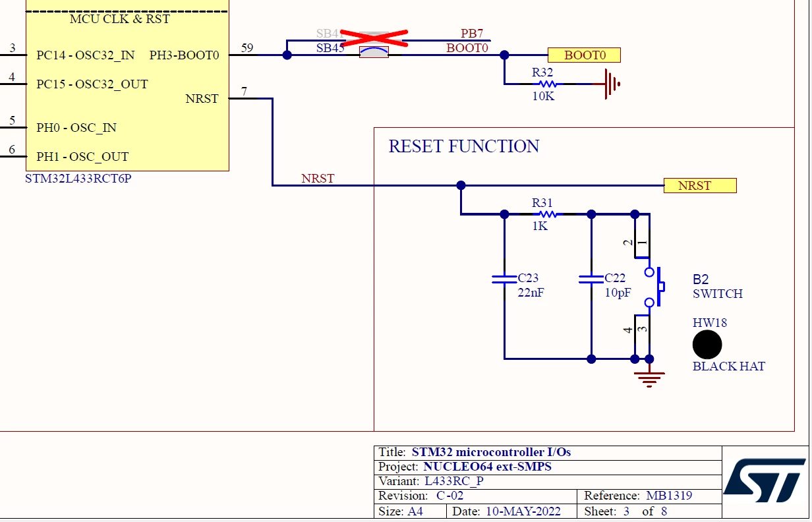
Task: Click the yellow STM32 MCU component body
Action: click(x=127, y=86)
